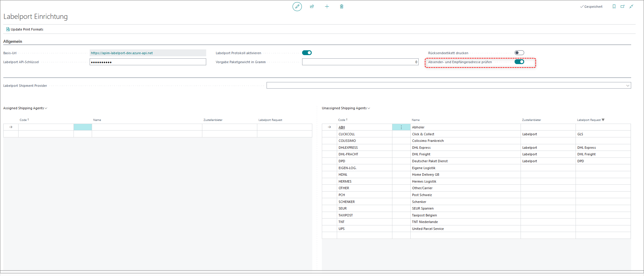644x276 pixels.
Task: Select the EIGEN-LOG. code cell
Action: (x=365, y=168)
